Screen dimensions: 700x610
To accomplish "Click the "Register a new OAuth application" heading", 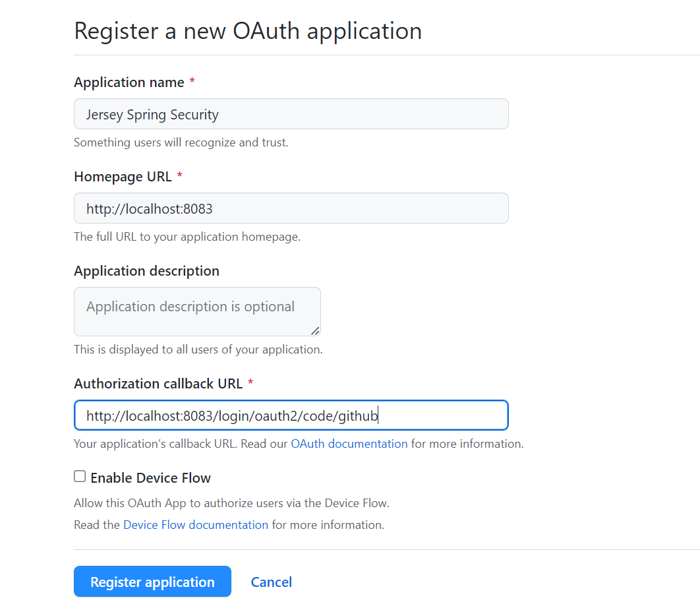I will coord(248,31).
